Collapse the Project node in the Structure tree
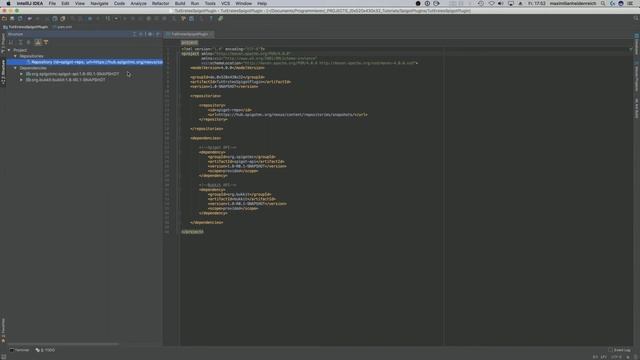Image resolution: width=640 pixels, height=360 pixels. (9, 50)
